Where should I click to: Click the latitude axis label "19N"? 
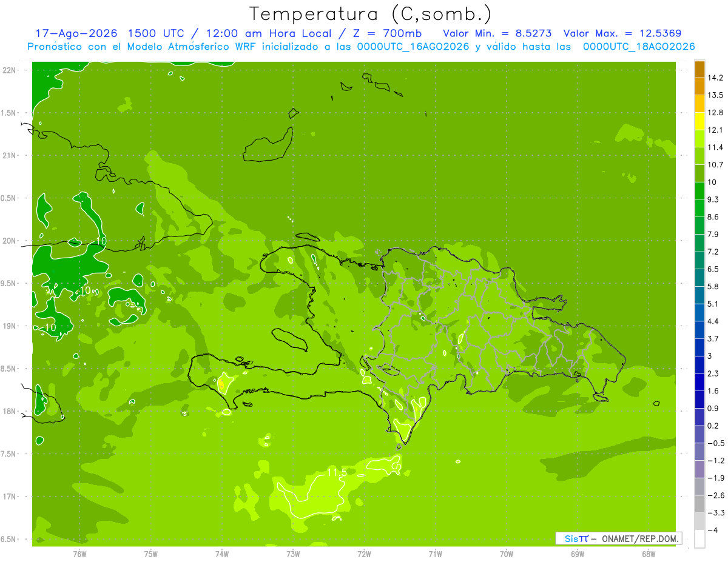click(x=10, y=326)
